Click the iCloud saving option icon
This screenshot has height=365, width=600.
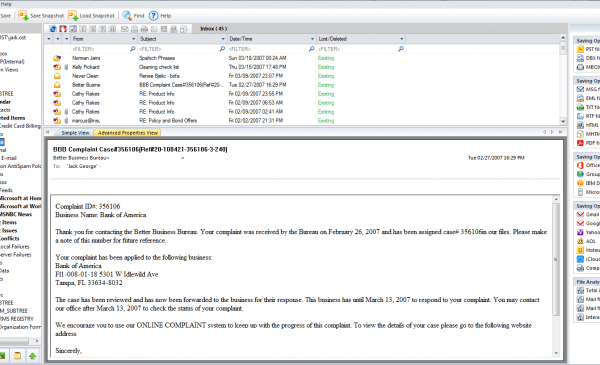pos(580,259)
